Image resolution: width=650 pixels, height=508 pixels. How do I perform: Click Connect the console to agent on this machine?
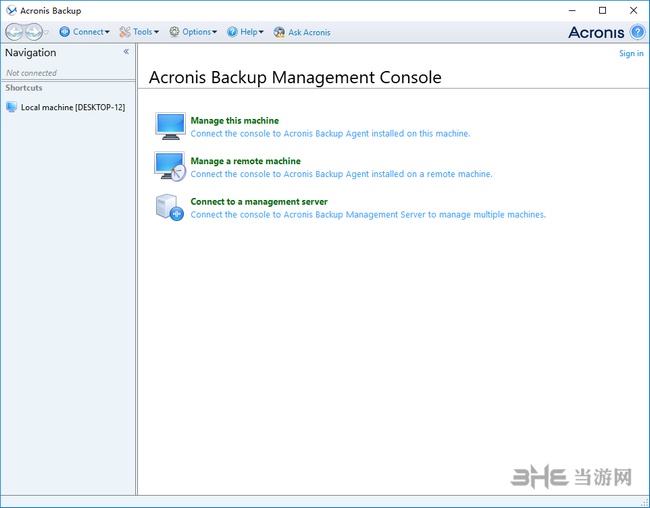330,134
